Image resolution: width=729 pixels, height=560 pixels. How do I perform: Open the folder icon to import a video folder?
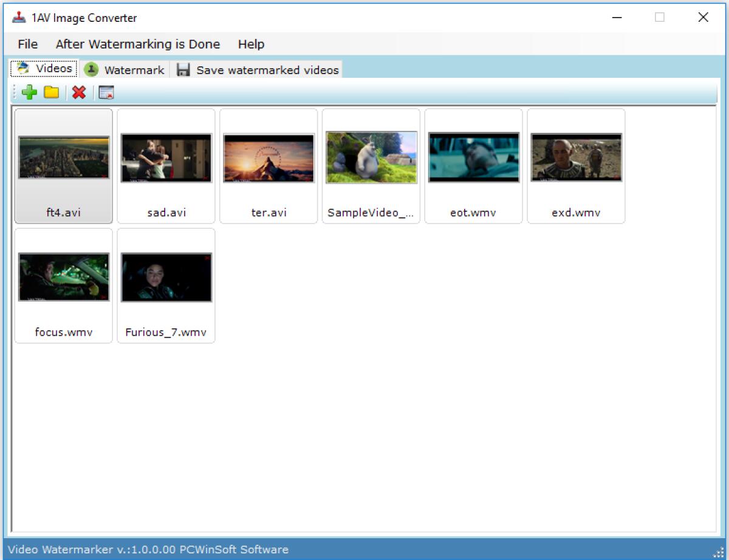pos(51,92)
